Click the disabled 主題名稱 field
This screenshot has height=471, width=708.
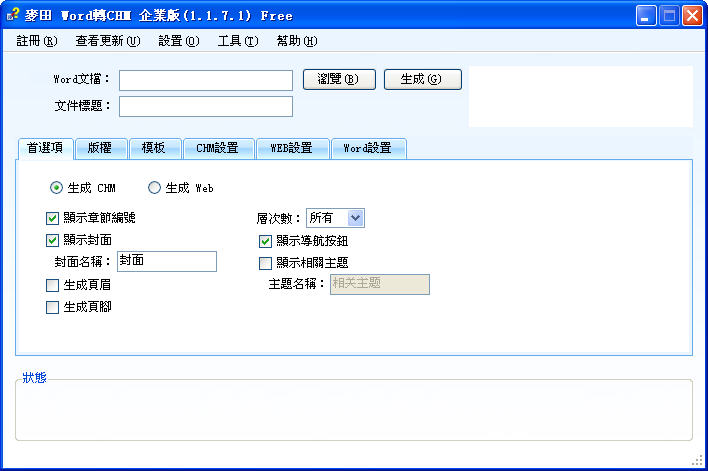(x=380, y=284)
